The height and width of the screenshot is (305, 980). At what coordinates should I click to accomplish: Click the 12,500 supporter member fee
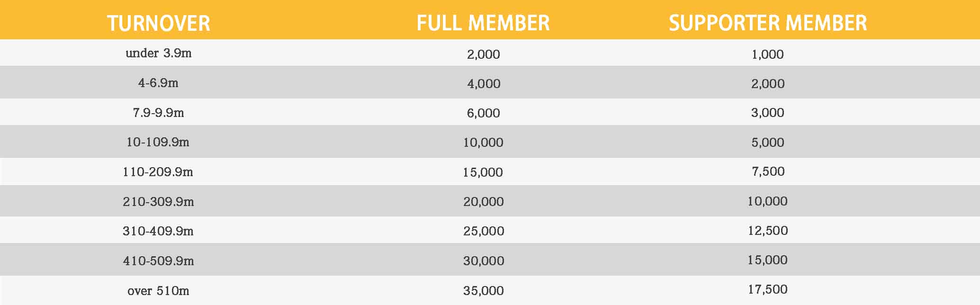(768, 231)
